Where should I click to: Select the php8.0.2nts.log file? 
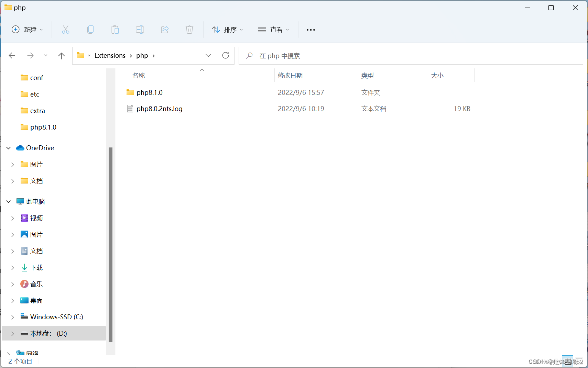160,109
